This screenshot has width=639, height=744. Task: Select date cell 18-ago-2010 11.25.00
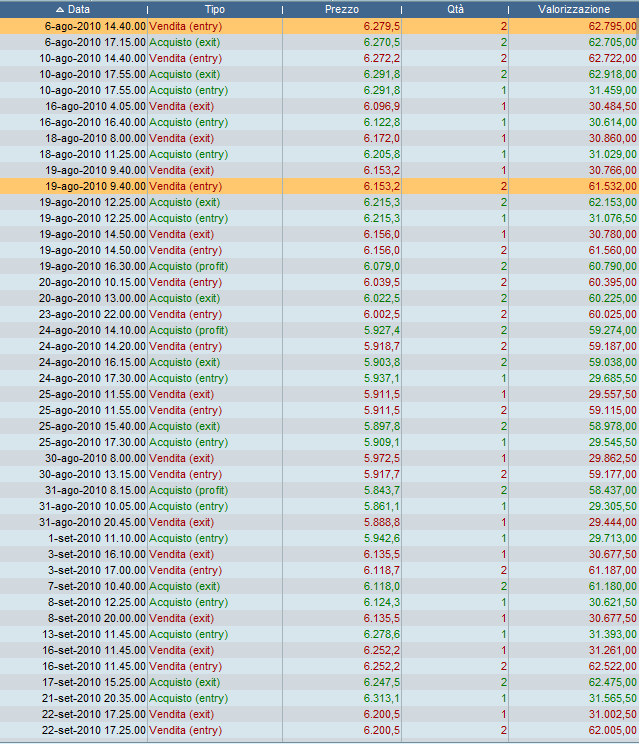92,154
